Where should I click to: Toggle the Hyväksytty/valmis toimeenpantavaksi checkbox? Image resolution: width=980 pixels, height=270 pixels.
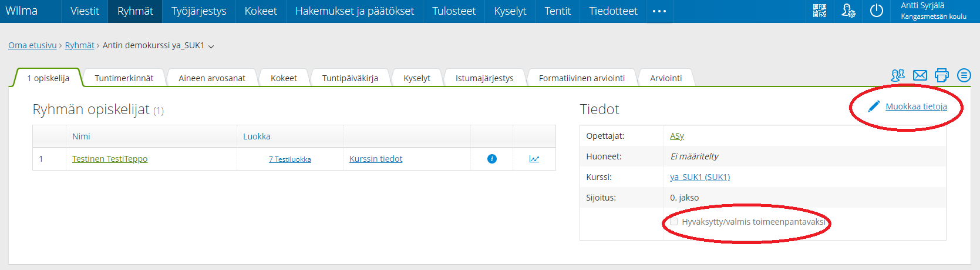[674, 222]
